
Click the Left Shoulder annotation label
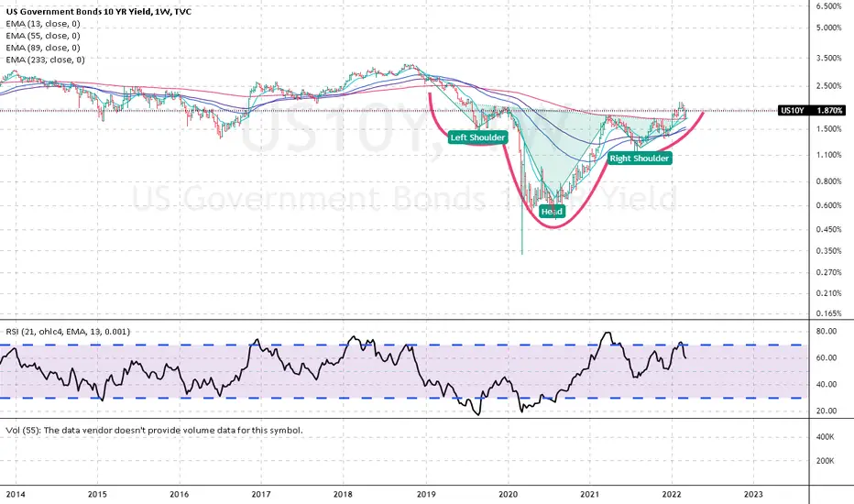pos(477,137)
